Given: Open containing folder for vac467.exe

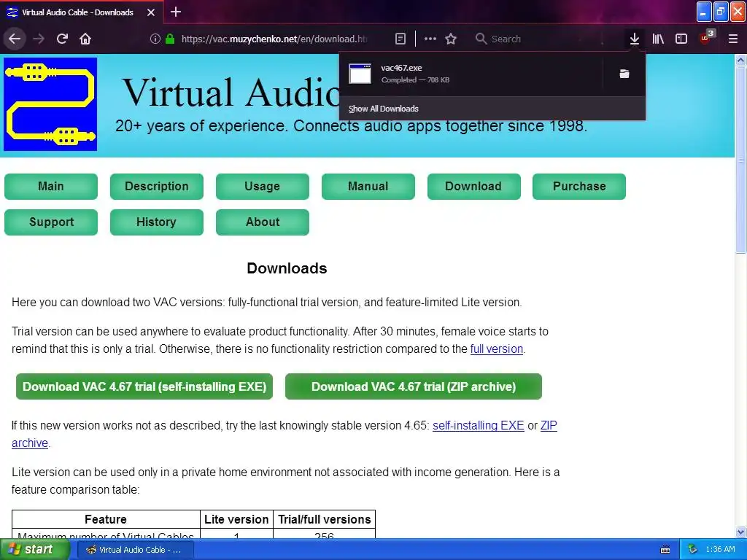Looking at the screenshot, I should coord(624,74).
